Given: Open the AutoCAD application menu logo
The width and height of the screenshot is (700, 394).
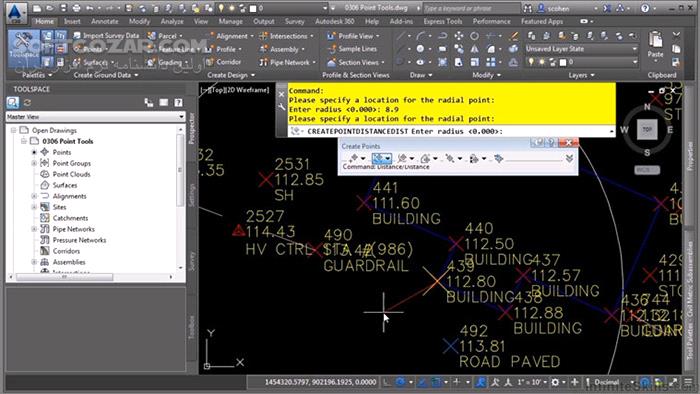Looking at the screenshot, I should click(16, 12).
